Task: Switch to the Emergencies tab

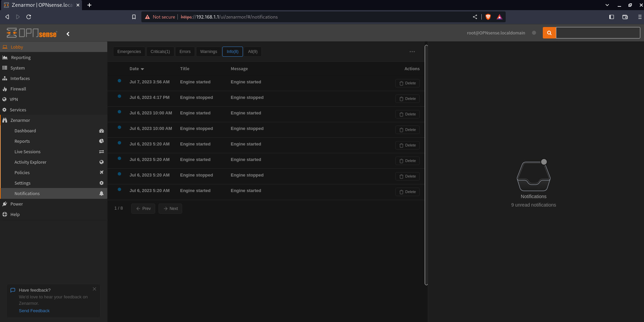Action: click(x=129, y=52)
